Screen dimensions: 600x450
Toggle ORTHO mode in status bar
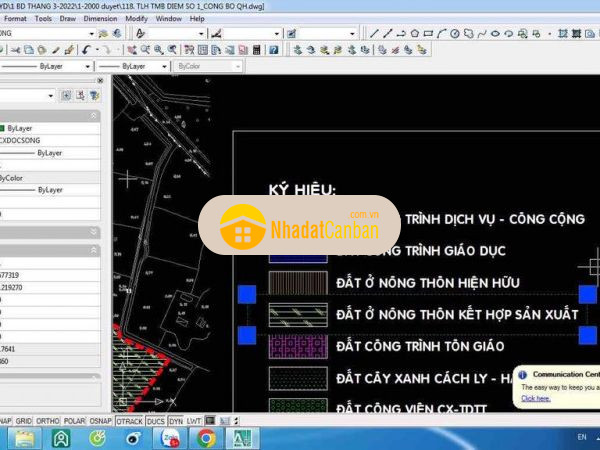[49, 422]
